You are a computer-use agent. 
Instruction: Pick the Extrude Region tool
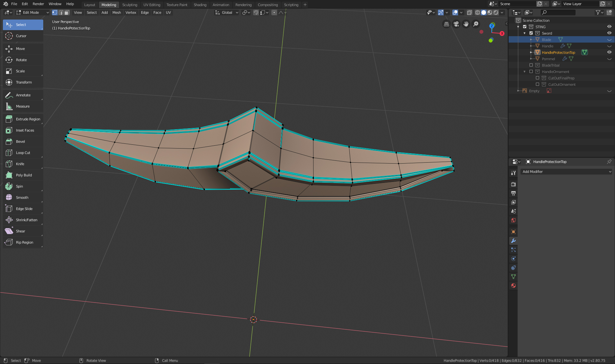(28, 119)
